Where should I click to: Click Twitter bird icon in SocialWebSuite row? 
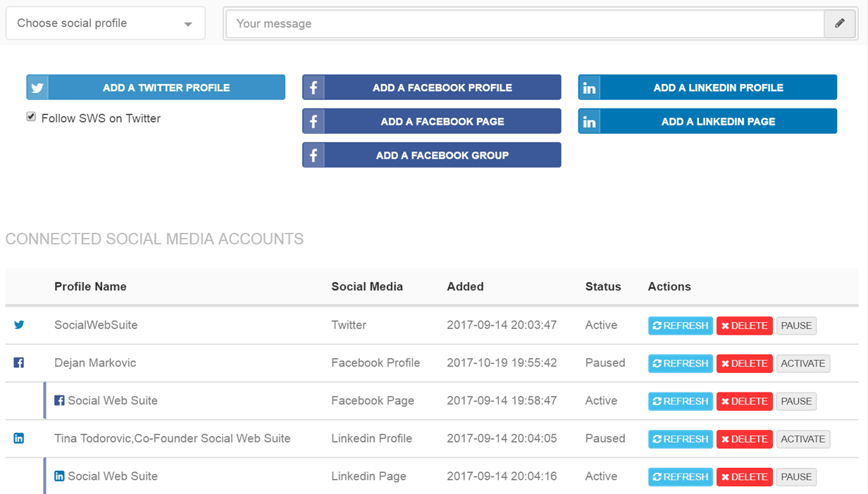(x=19, y=325)
